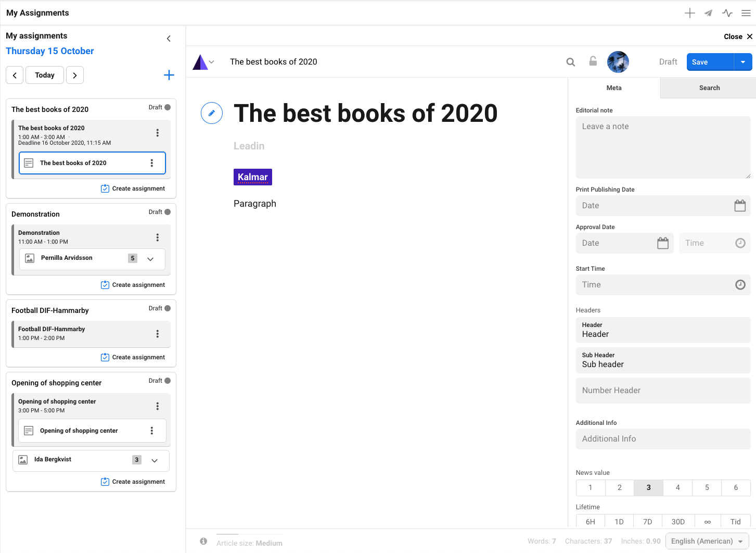Screen dimensions: 756x553
Task: Click the Today button
Action: coord(45,75)
